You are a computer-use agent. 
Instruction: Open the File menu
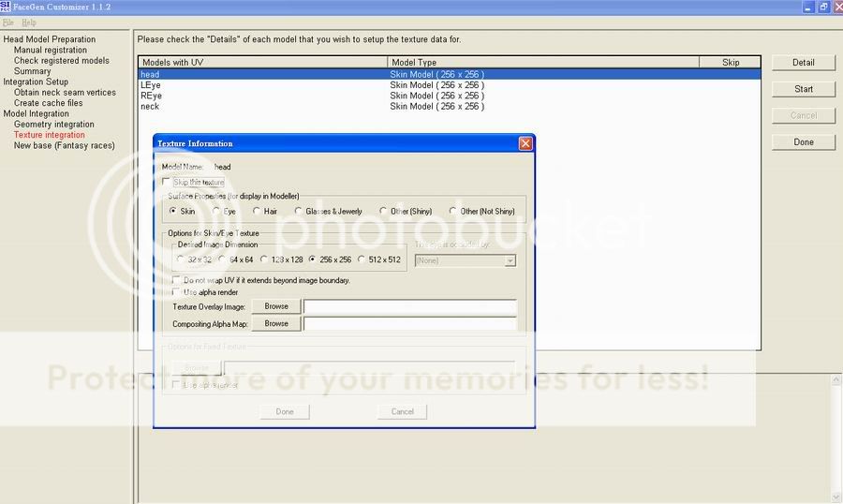pyautogui.click(x=7, y=22)
